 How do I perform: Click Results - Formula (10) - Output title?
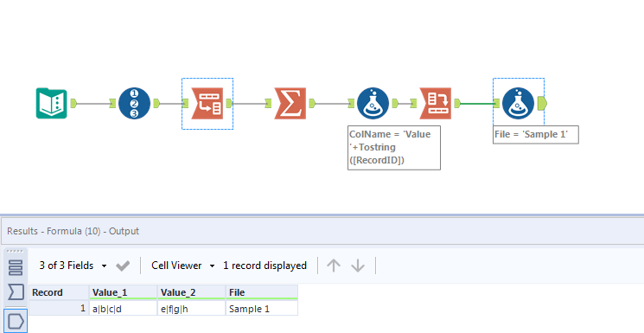73,231
